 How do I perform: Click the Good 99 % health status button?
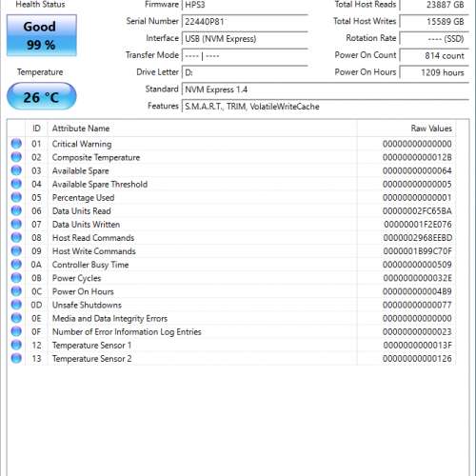click(42, 35)
